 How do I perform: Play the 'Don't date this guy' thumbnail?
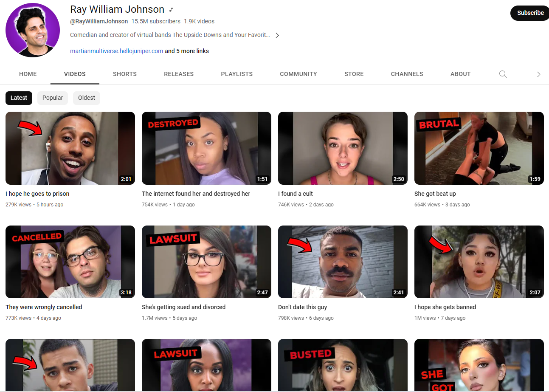pyautogui.click(x=343, y=262)
